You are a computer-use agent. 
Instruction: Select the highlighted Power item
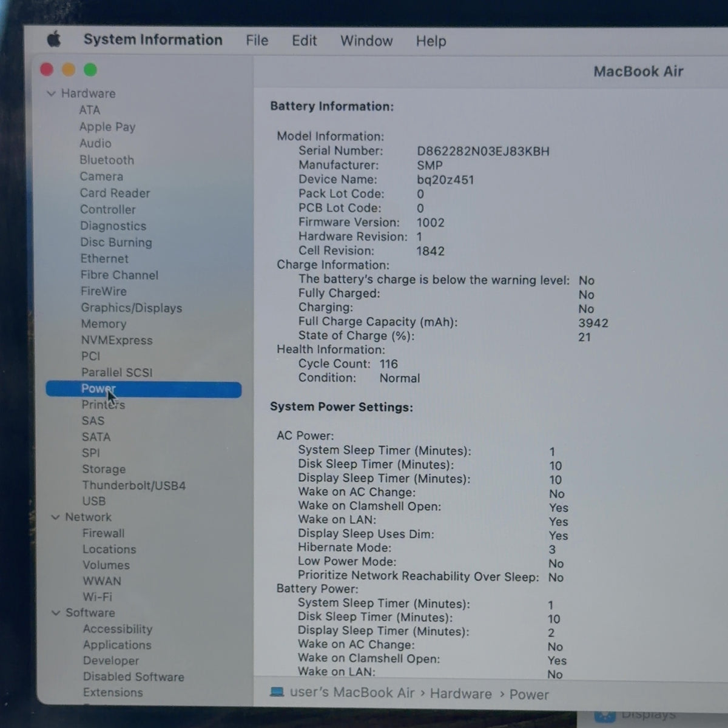144,389
